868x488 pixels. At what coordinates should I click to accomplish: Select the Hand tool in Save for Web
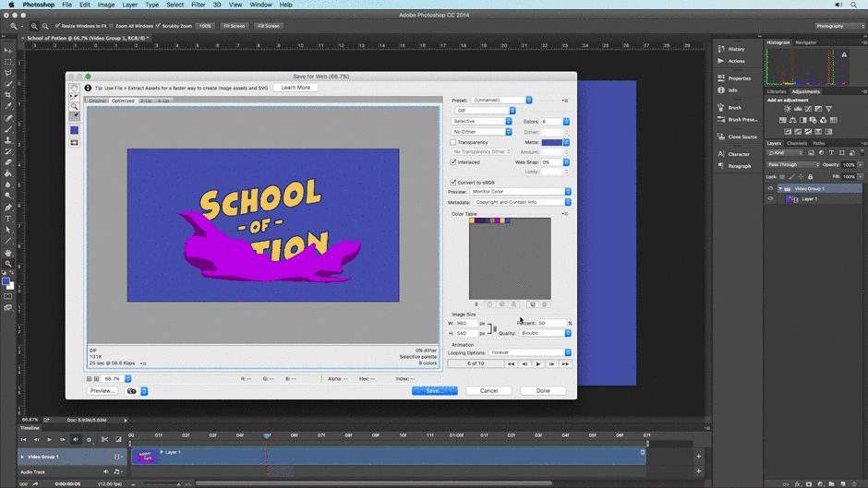point(74,89)
